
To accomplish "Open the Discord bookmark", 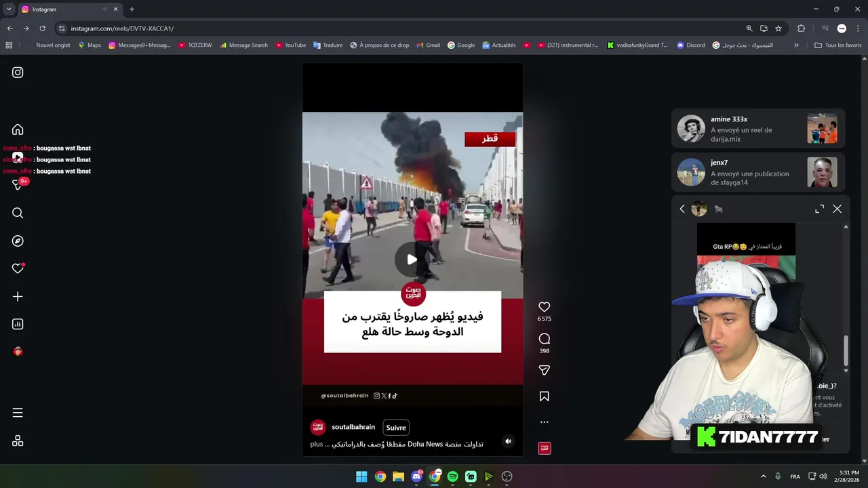I will 690,45.
